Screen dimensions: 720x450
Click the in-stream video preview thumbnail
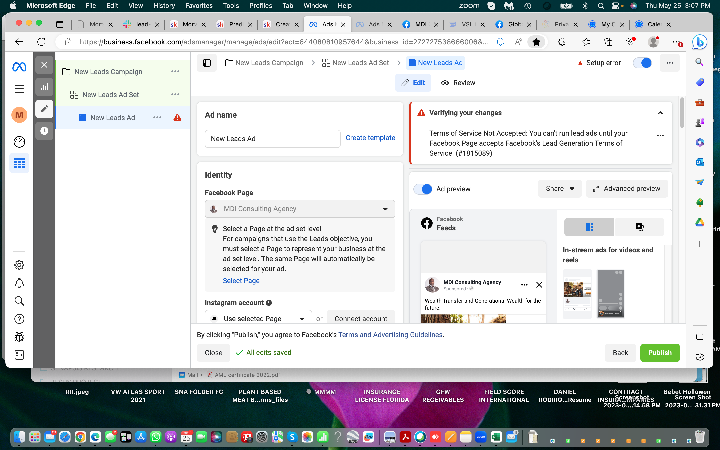(577, 294)
